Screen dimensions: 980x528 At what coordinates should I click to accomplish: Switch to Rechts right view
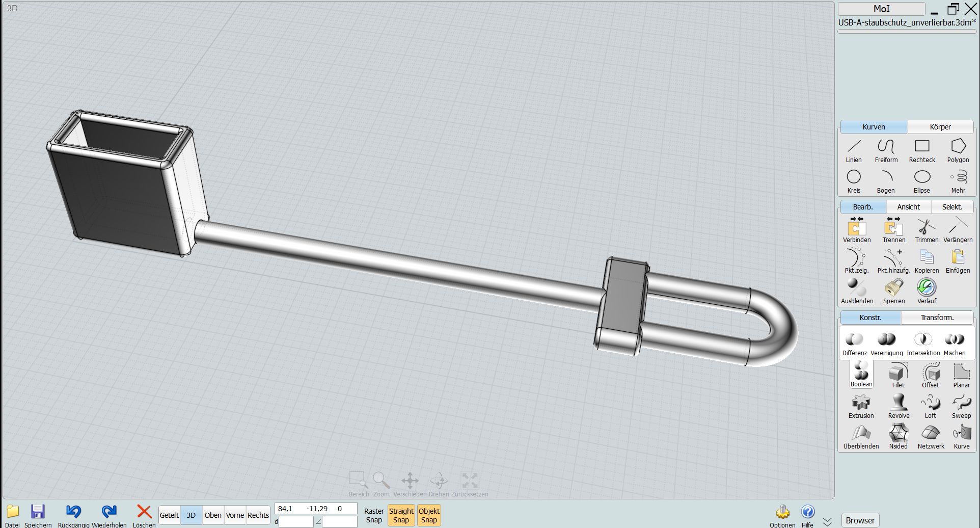(258, 515)
